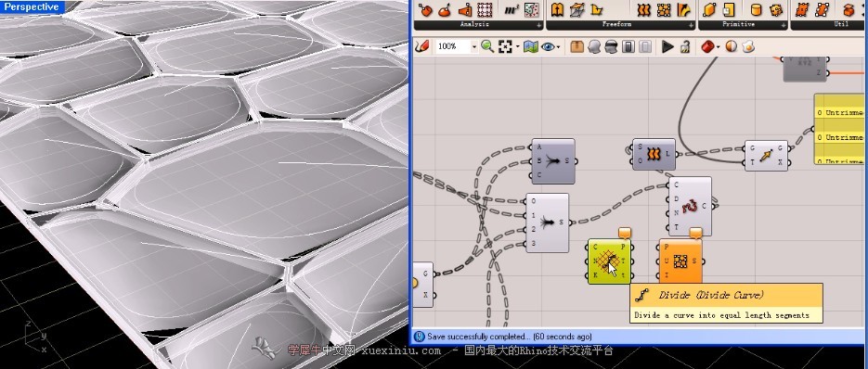Click the cardboard box icon in canvas toolbar
Screen dimensions: 868x369
tap(577, 46)
